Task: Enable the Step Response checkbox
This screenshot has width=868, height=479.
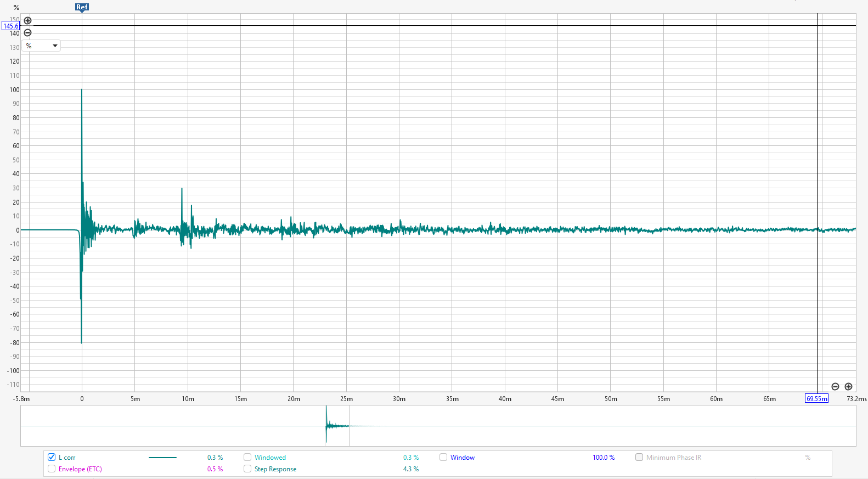Action: (x=247, y=469)
